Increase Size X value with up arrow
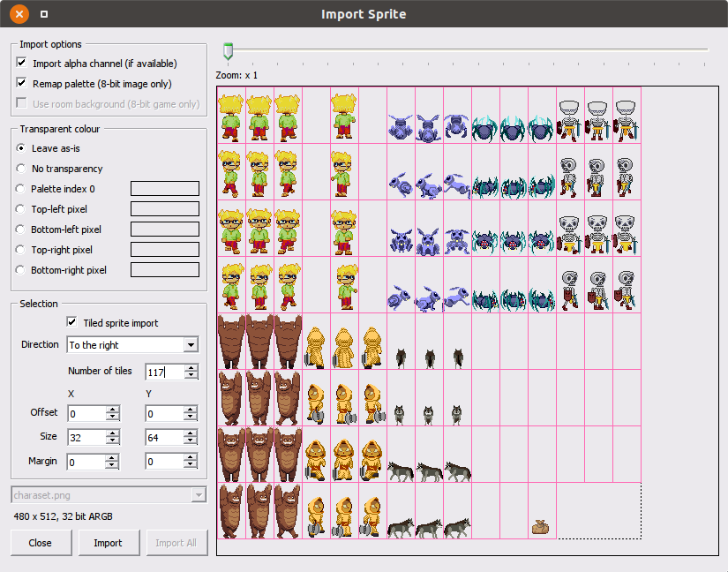 point(113,433)
